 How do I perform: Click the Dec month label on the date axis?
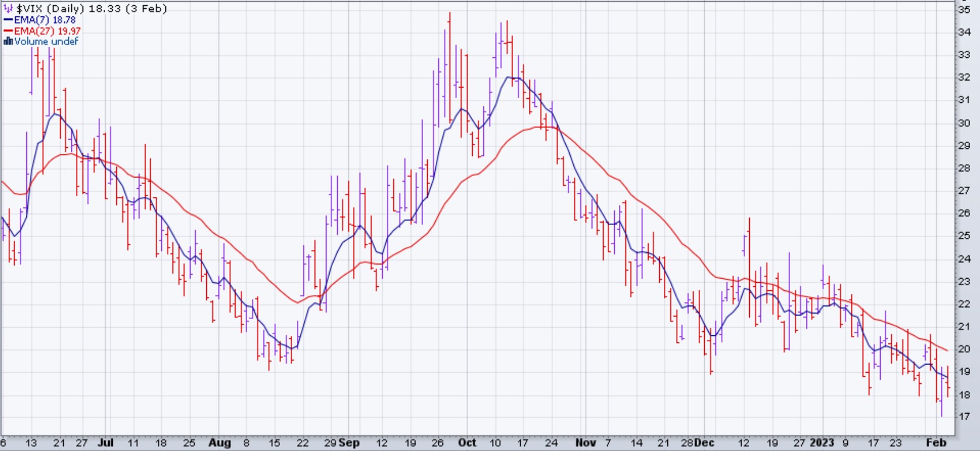coord(704,443)
